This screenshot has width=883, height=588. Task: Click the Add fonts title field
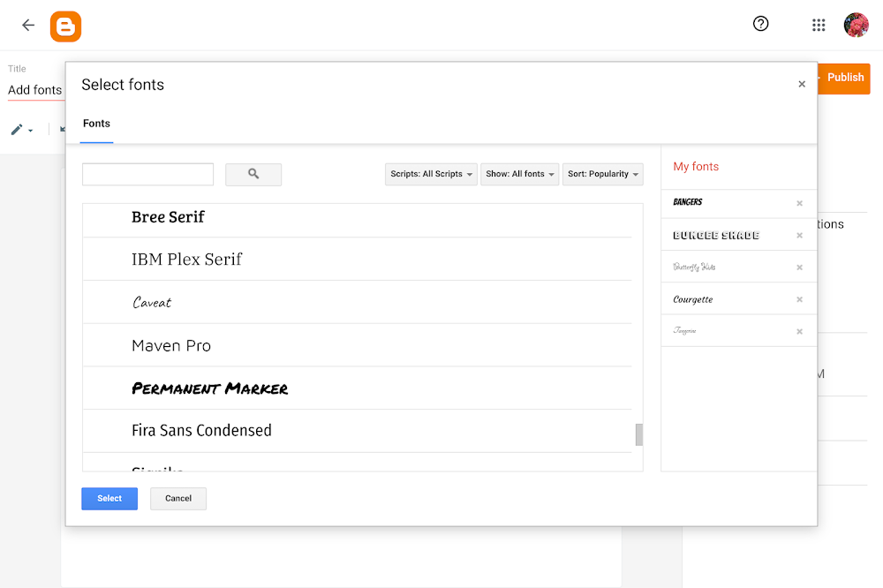point(35,90)
